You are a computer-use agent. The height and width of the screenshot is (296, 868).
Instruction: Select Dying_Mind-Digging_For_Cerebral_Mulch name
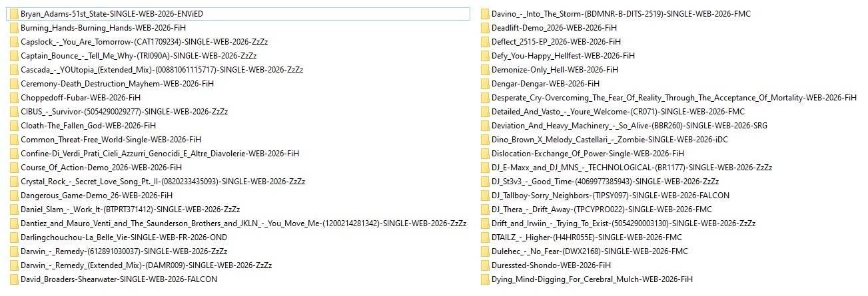tap(592, 279)
